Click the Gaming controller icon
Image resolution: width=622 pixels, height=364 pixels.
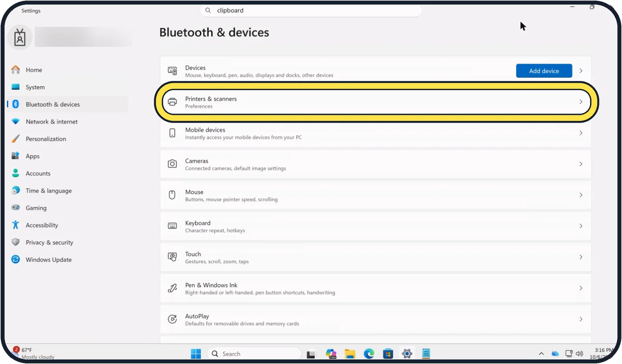click(x=16, y=208)
